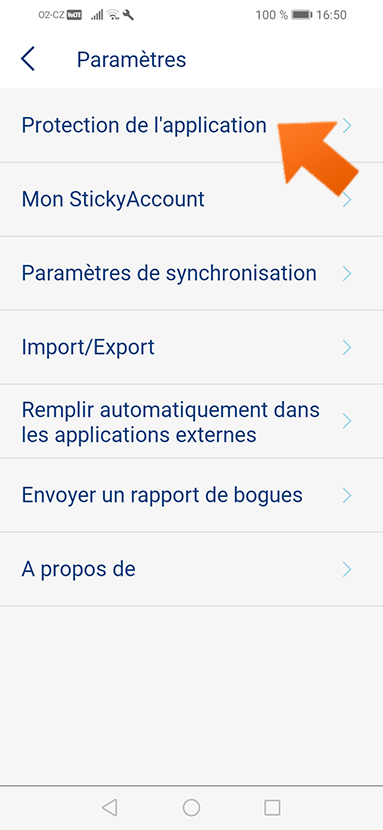The height and width of the screenshot is (830, 383).
Task: Tap the Paramètres page title
Action: pyautogui.click(x=131, y=59)
